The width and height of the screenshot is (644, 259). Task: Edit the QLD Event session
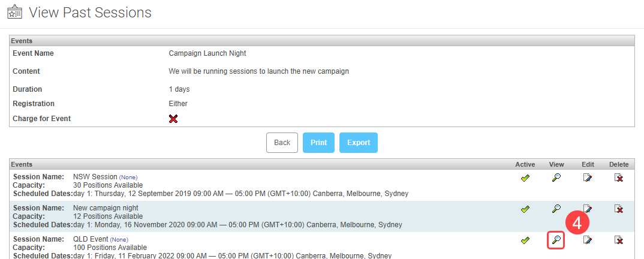[x=588, y=240]
